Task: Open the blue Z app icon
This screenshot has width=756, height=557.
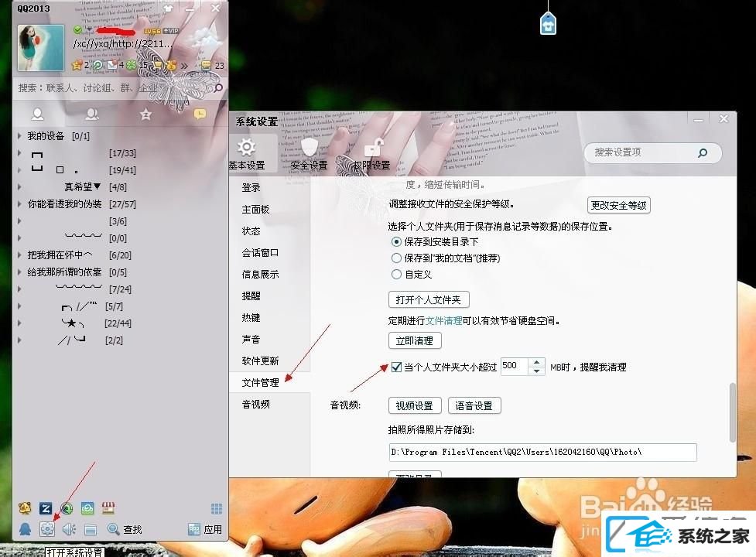Action: (46, 507)
